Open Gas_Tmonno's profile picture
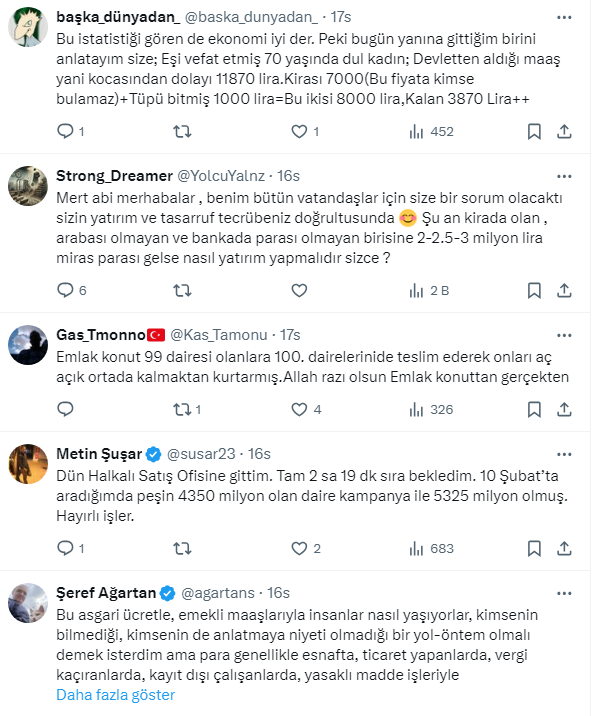Viewport: 602px width, 716px height. click(x=28, y=345)
